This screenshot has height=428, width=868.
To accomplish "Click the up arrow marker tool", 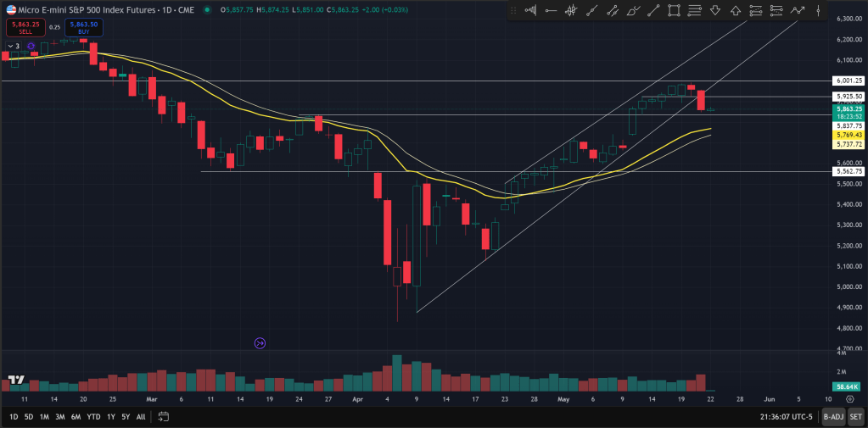I will point(736,10).
